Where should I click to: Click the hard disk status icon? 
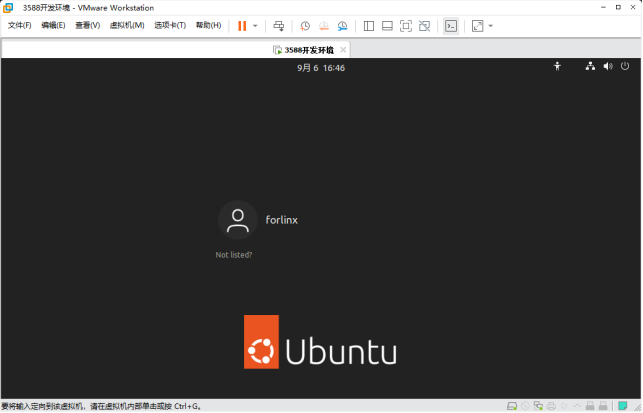click(512, 406)
